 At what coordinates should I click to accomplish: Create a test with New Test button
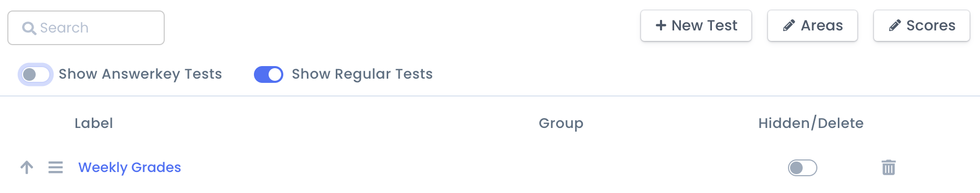(x=696, y=26)
